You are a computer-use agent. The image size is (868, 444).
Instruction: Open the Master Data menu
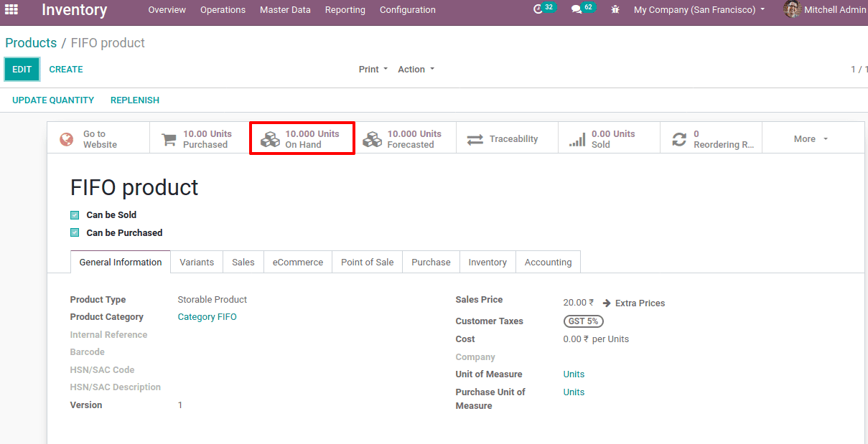(285, 10)
